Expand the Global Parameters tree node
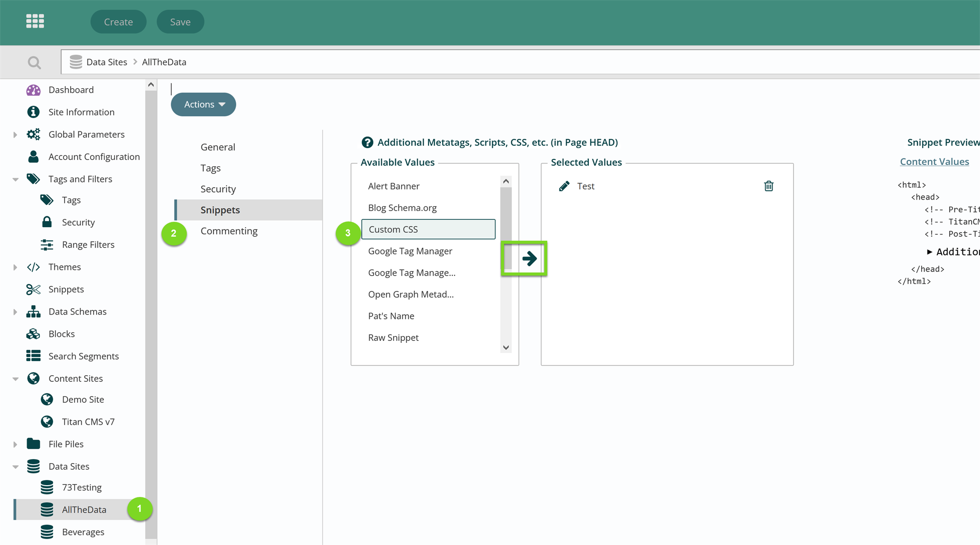Screen dimensions: 980x545 pyautogui.click(x=15, y=134)
